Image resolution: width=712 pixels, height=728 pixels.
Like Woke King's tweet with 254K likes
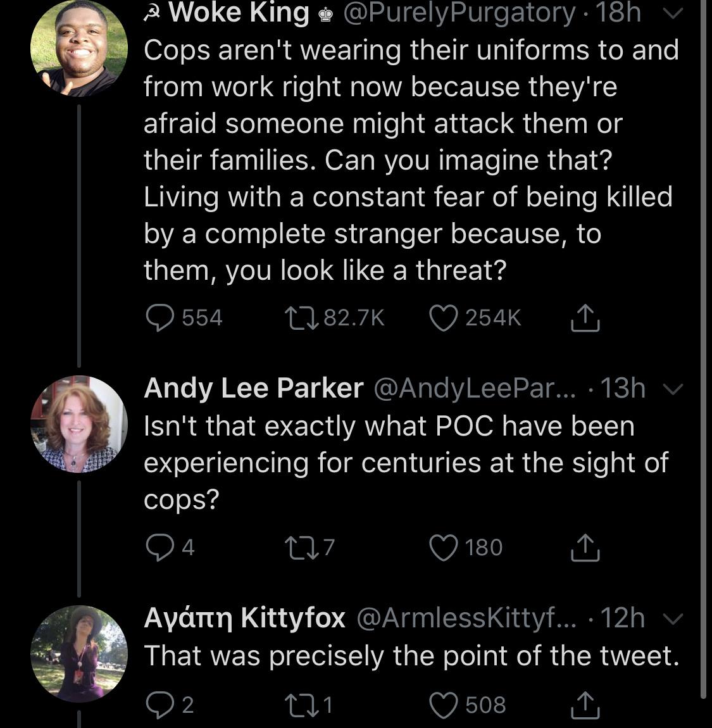click(x=444, y=318)
